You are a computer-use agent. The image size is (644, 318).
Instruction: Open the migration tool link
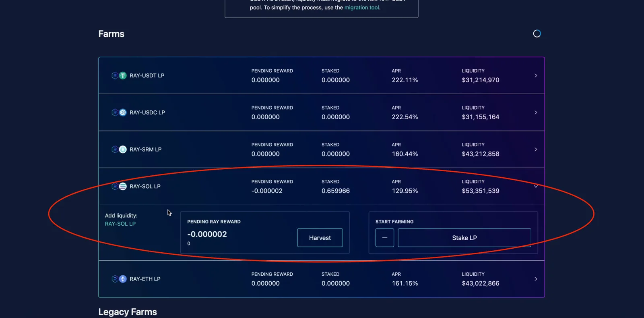[x=361, y=8]
